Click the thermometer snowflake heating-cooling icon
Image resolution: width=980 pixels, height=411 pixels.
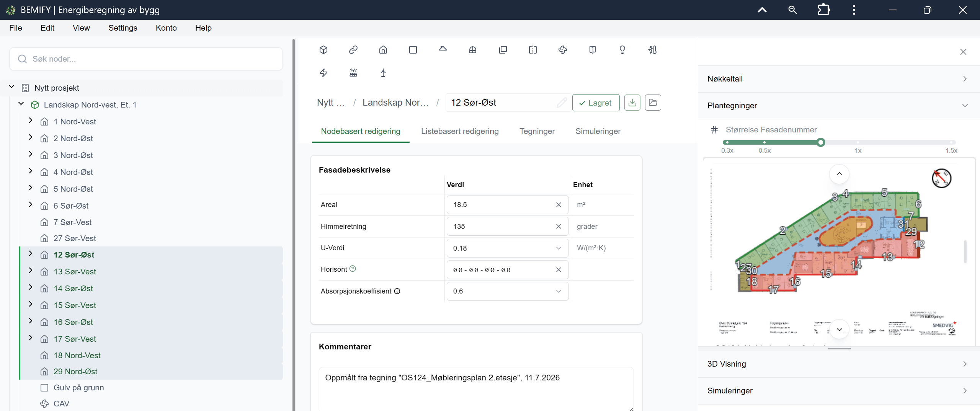[x=652, y=50]
